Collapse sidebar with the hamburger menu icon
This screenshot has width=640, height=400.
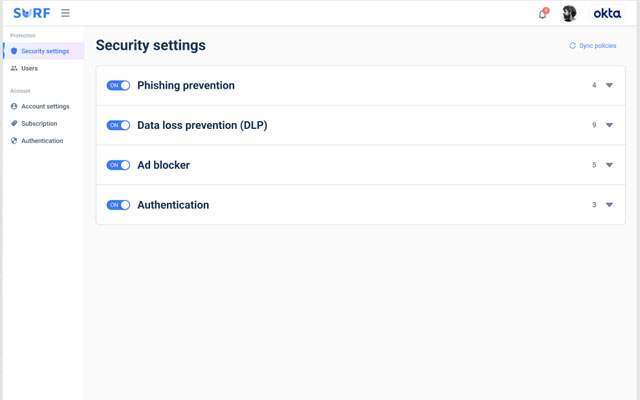(65, 13)
